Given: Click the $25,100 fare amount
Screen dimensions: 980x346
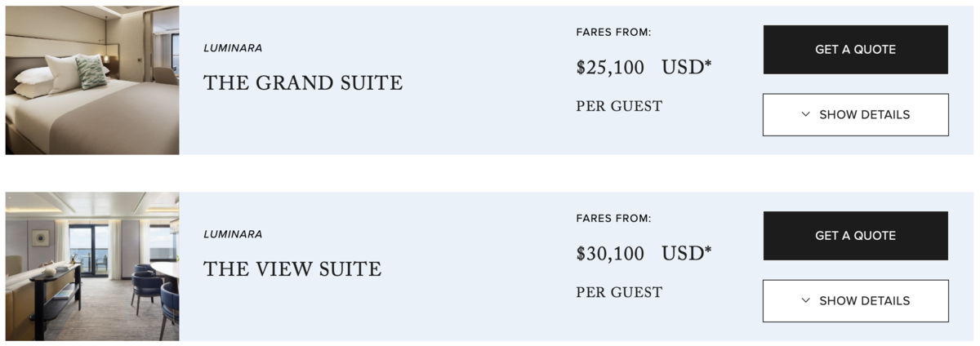Looking at the screenshot, I should click(x=610, y=68).
